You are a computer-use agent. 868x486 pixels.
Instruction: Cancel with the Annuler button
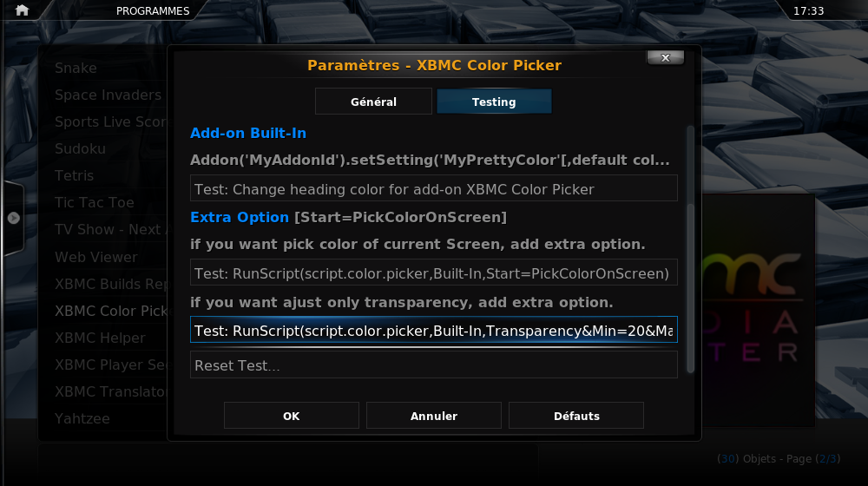pyautogui.click(x=433, y=416)
